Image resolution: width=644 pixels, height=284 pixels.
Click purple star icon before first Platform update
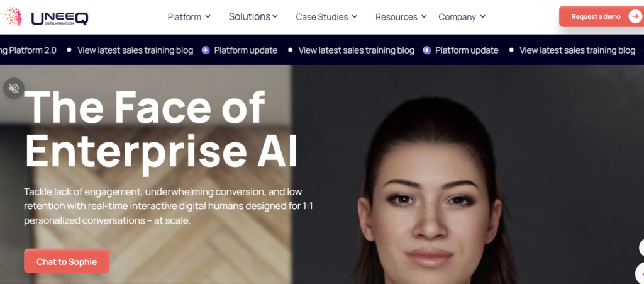(x=206, y=50)
